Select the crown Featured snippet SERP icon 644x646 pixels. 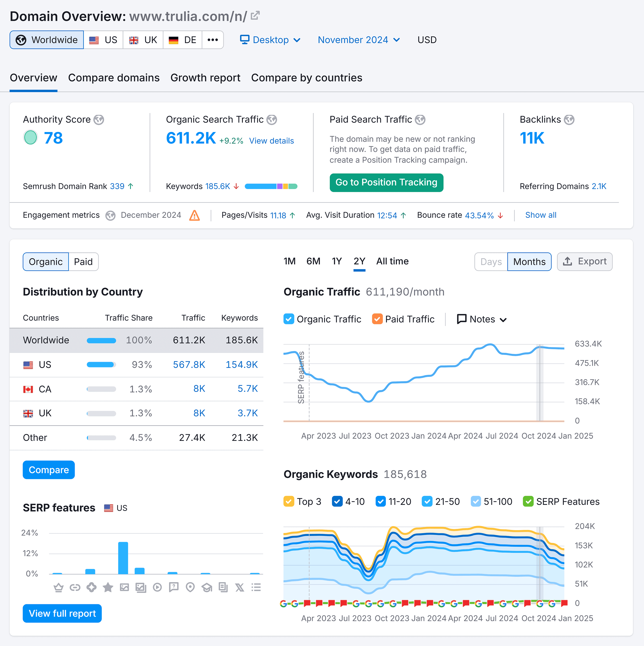click(x=58, y=587)
